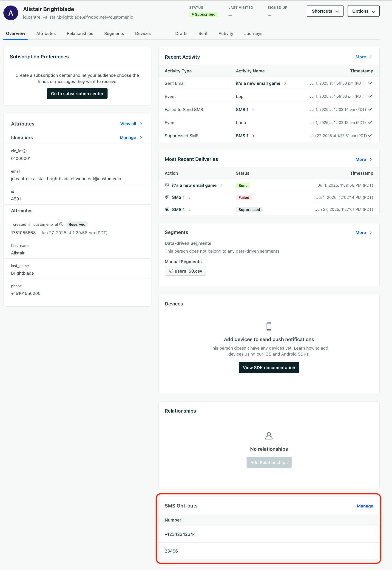This screenshot has height=570, width=392.
Task: Click arrow after email game in Deliveries
Action: [x=221, y=185]
